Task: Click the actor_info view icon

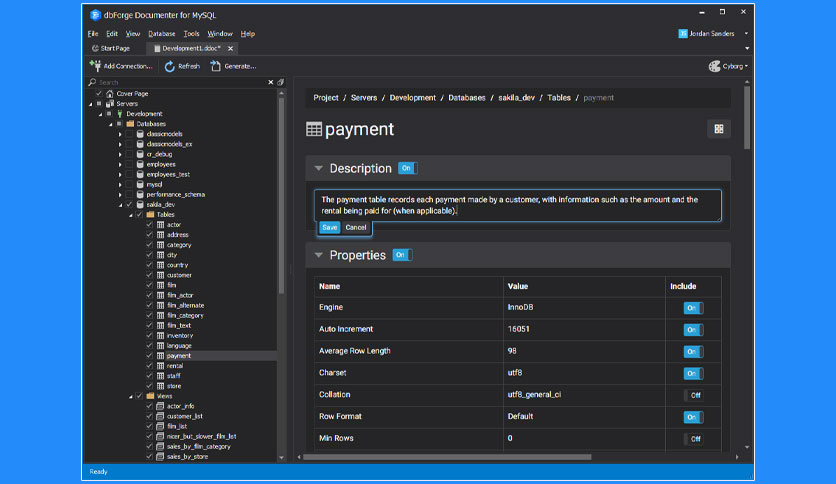Action: (x=160, y=406)
